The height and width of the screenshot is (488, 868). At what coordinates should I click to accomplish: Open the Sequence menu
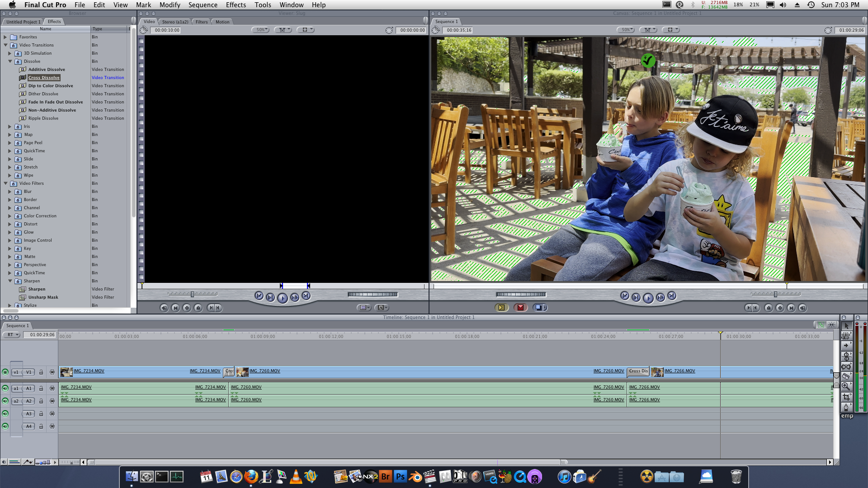click(x=203, y=5)
